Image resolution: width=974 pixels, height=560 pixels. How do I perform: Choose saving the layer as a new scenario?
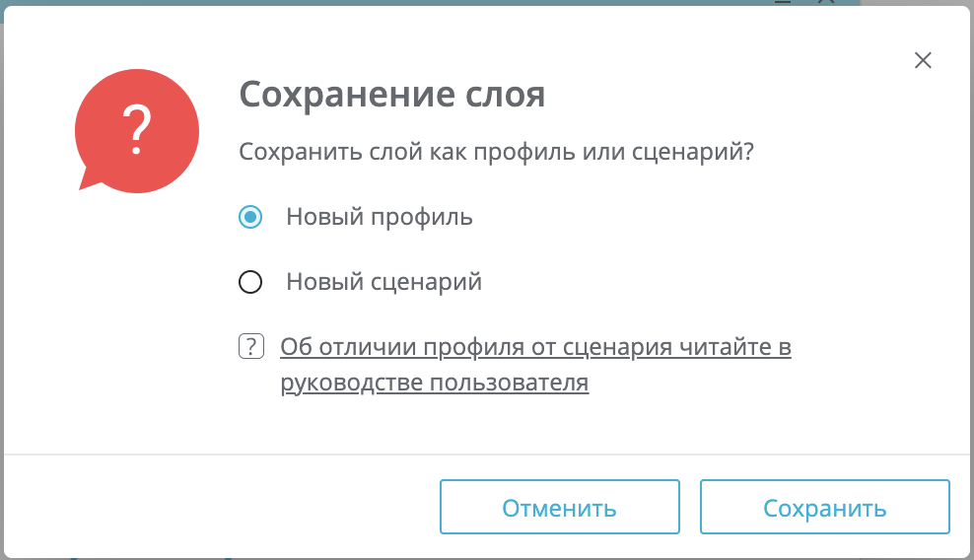coord(250,282)
